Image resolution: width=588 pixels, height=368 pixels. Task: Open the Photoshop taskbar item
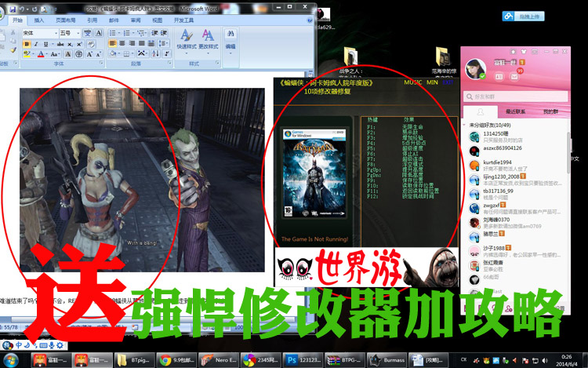click(302, 360)
